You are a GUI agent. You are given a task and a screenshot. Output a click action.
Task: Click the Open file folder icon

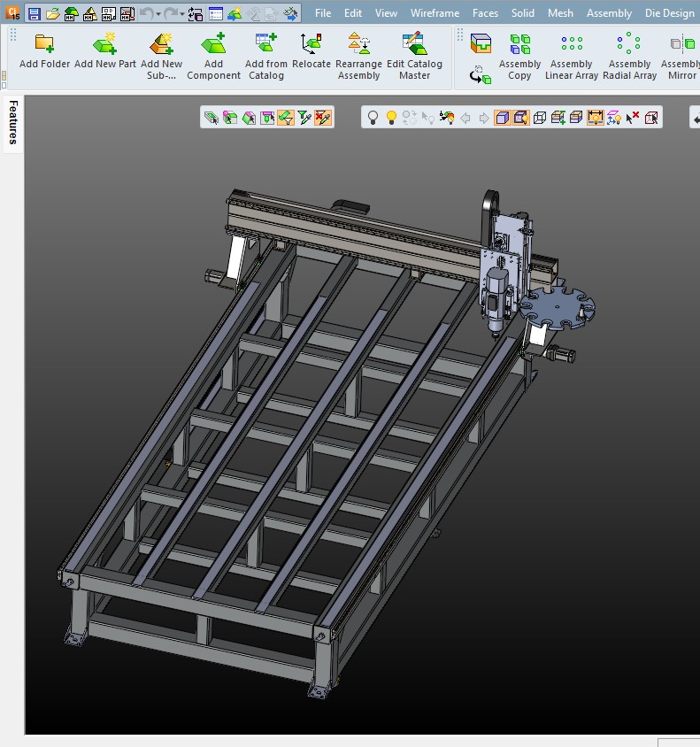(53, 14)
